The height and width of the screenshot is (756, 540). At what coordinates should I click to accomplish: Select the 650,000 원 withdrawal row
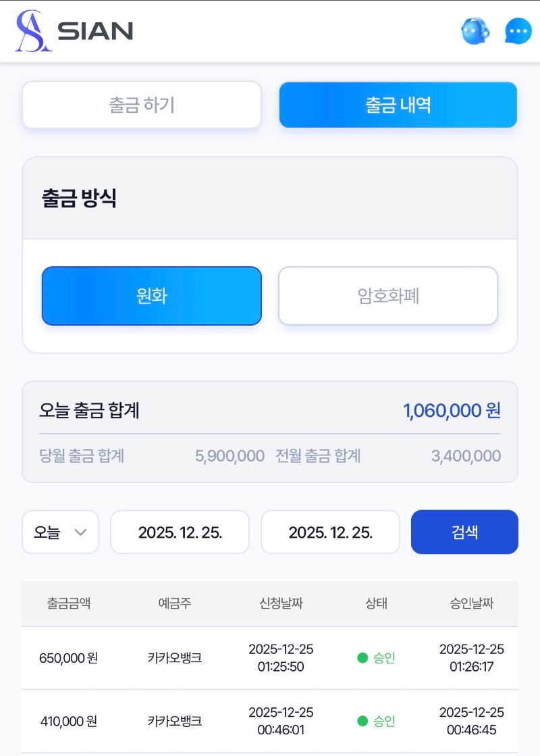click(68, 657)
